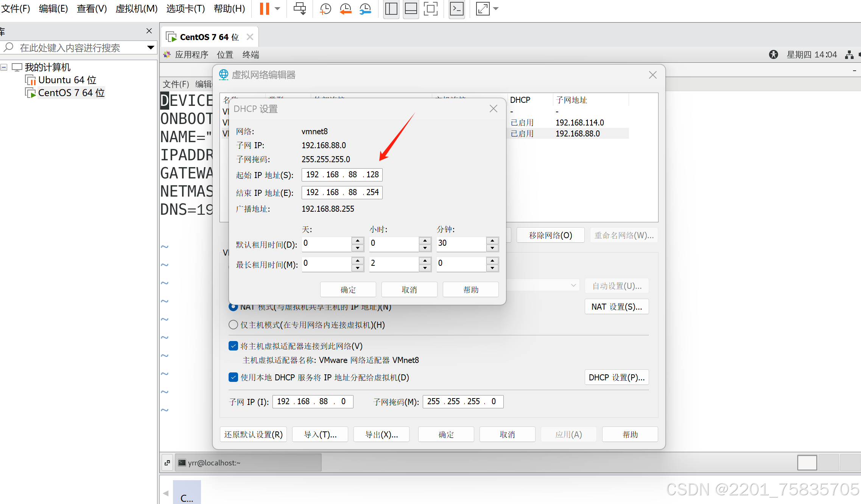Viewport: 861px width, 504px height.
Task: Open the 虚拟机(M) menu
Action: point(136,8)
